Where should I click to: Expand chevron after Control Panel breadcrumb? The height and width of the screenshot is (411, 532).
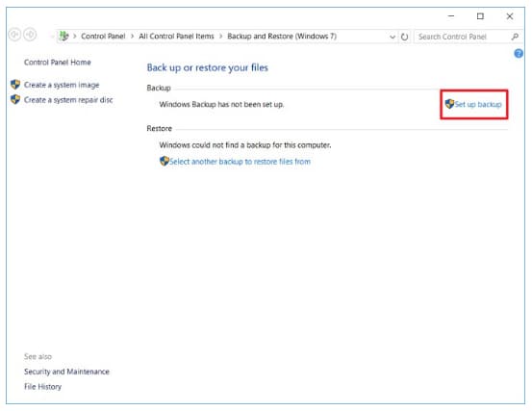(x=133, y=36)
